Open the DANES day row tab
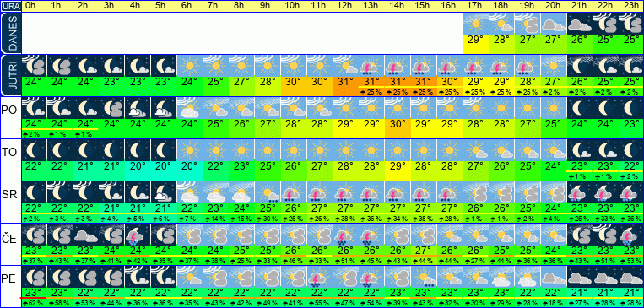Screen dimensions: 644x308 point(10,33)
